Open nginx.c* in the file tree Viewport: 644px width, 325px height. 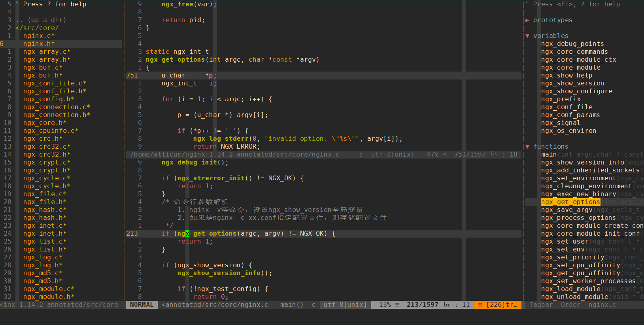tap(39, 36)
